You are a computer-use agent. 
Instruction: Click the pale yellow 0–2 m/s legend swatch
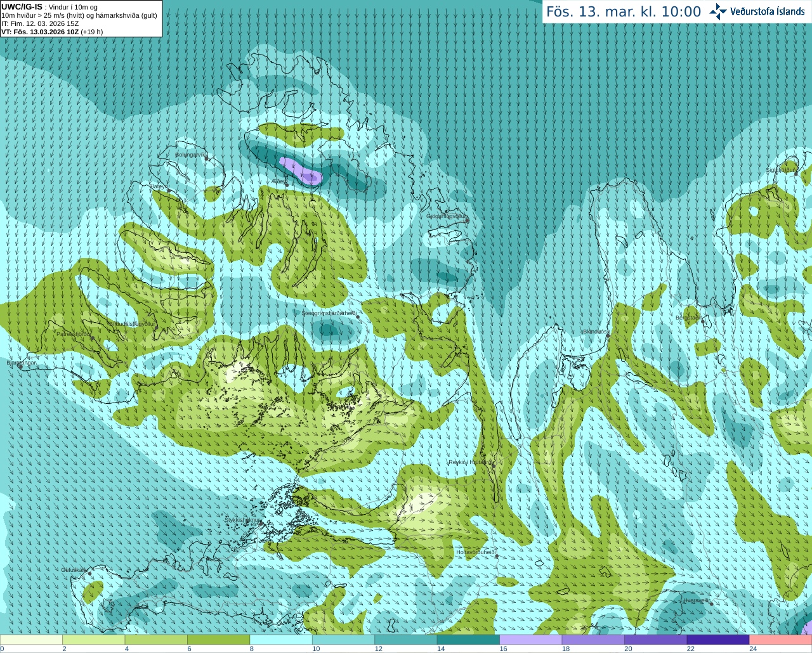pos(31,640)
